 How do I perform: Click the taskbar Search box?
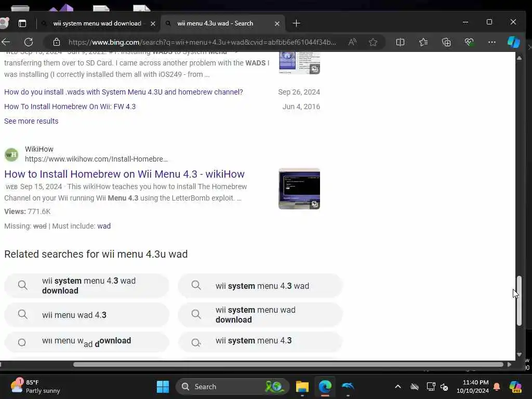pyautogui.click(x=232, y=387)
